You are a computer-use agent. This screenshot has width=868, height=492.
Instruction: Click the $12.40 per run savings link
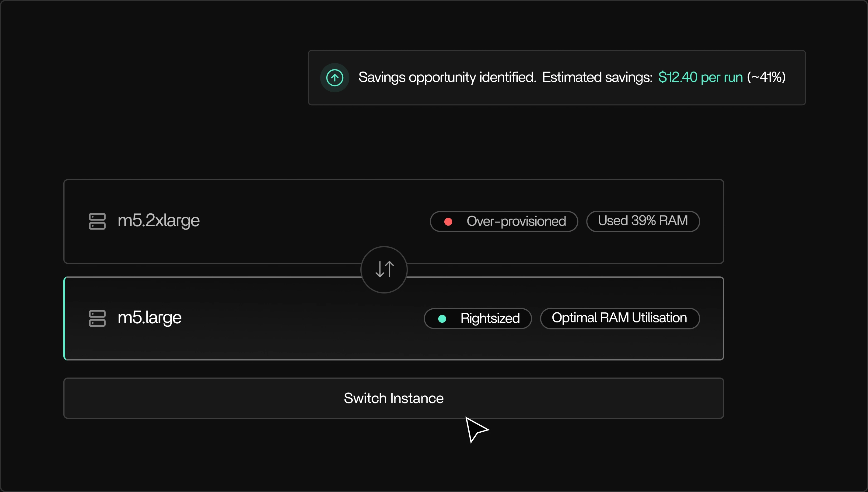(x=700, y=77)
